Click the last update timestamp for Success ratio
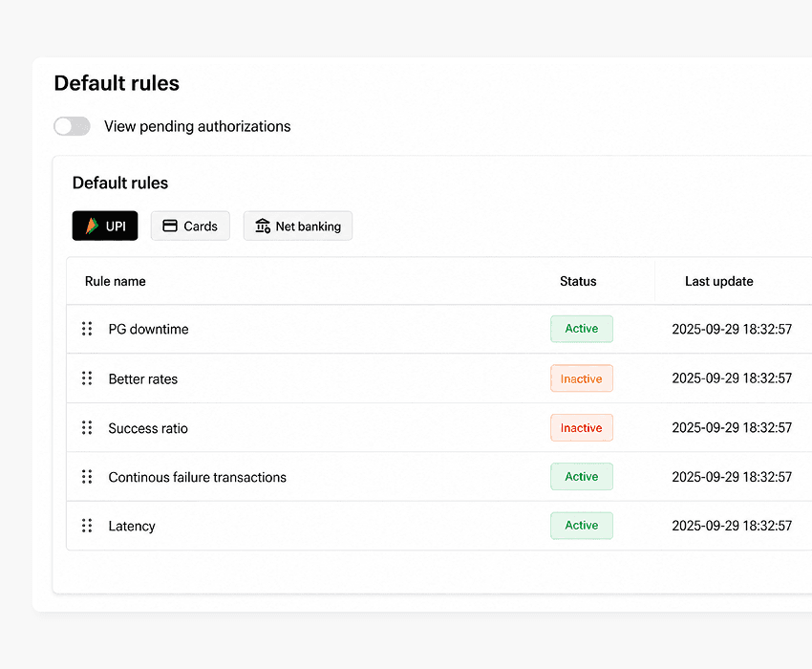 click(732, 427)
